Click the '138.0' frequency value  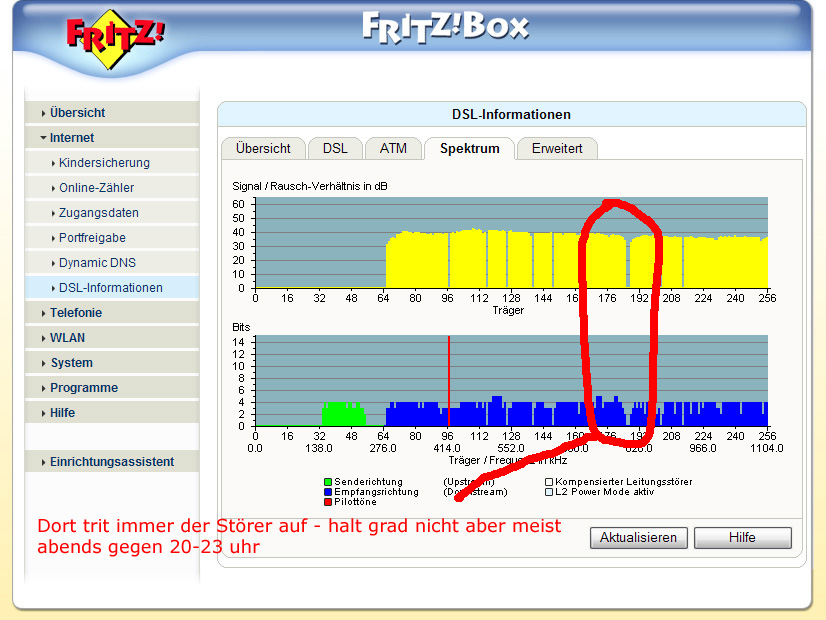(x=319, y=448)
